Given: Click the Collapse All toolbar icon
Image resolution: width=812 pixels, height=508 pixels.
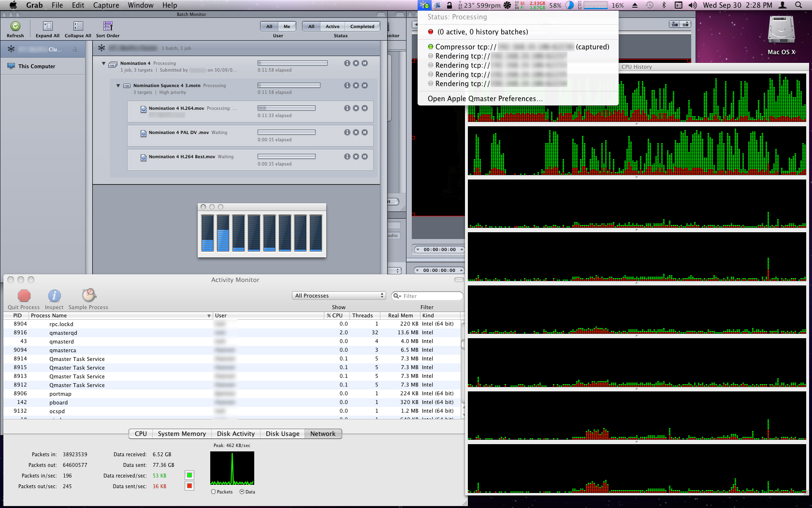Looking at the screenshot, I should pos(78,26).
